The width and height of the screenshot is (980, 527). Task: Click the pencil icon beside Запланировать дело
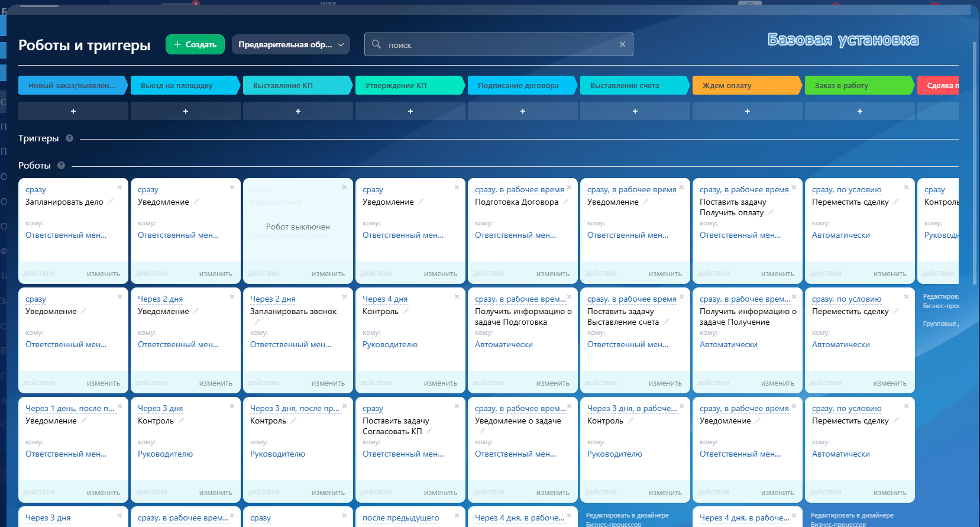point(110,202)
